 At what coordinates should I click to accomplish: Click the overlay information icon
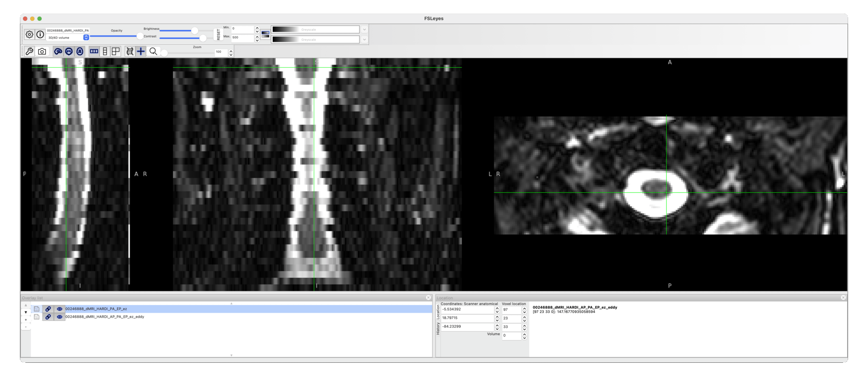point(40,34)
